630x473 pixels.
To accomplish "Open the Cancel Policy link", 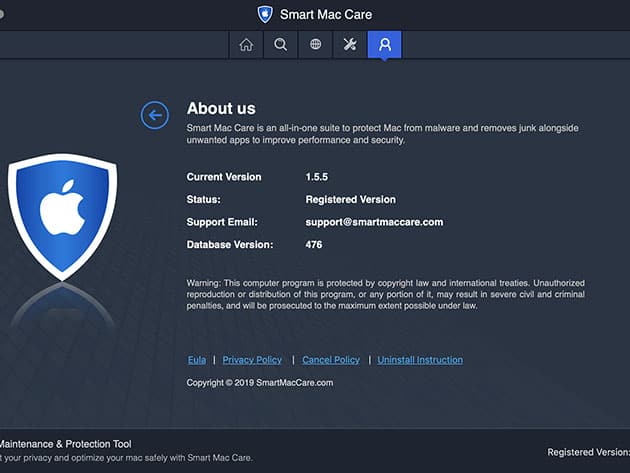I will click(x=331, y=360).
